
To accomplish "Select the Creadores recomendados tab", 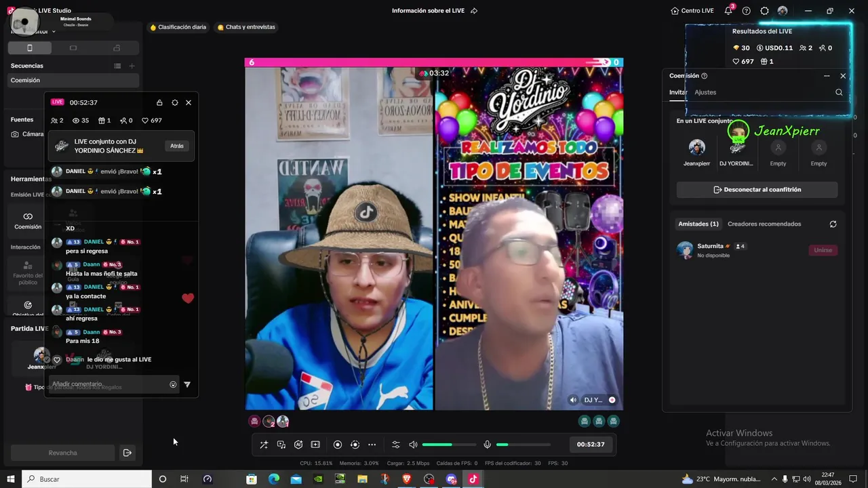I will (x=764, y=224).
